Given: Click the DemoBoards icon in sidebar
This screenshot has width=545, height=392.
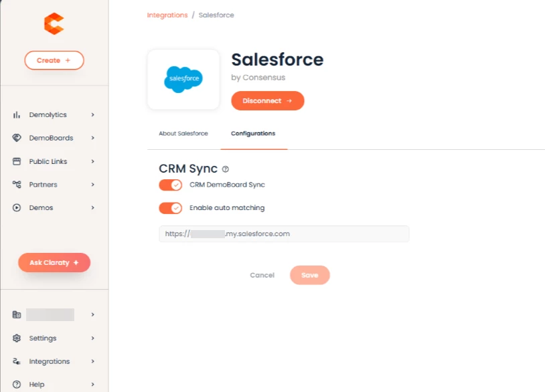Looking at the screenshot, I should 17,138.
